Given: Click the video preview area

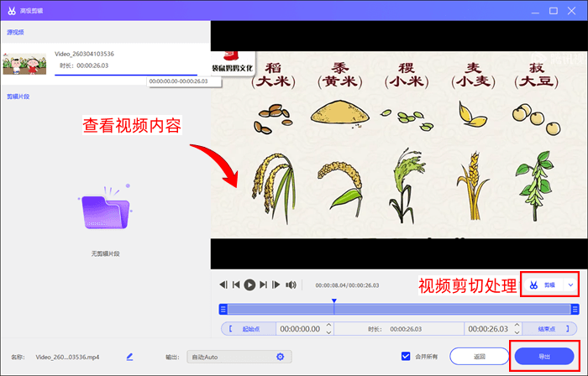Looking at the screenshot, I should click(399, 144).
